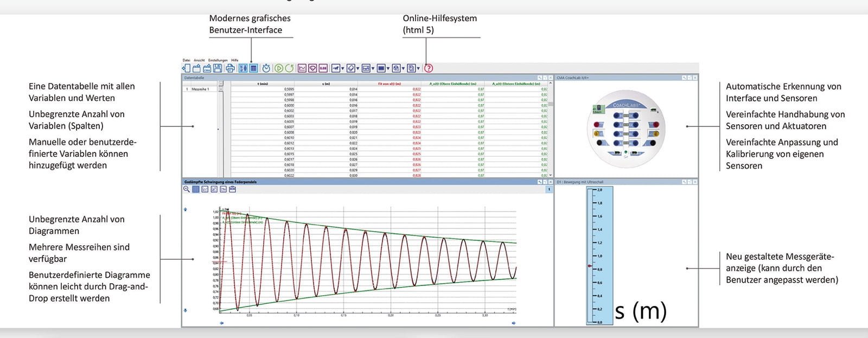The height and width of the screenshot is (338, 868).
Task: Click the zoom magnifier in diagram toolbar
Action: pos(187,189)
